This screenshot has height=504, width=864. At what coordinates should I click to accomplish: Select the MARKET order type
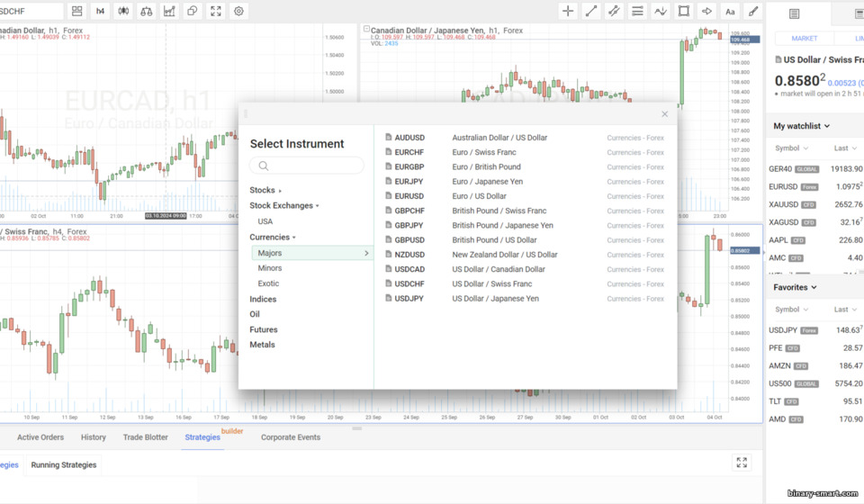point(805,39)
